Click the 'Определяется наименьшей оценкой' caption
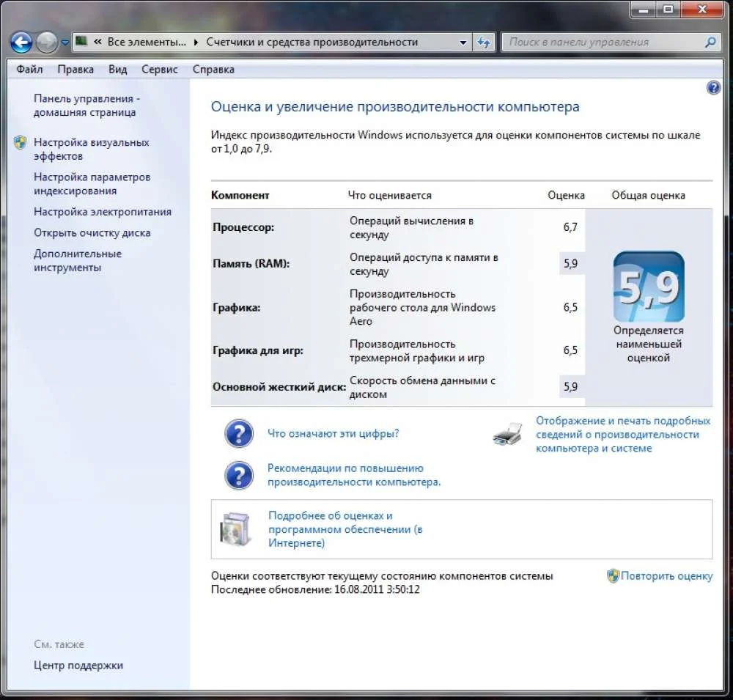 649,345
